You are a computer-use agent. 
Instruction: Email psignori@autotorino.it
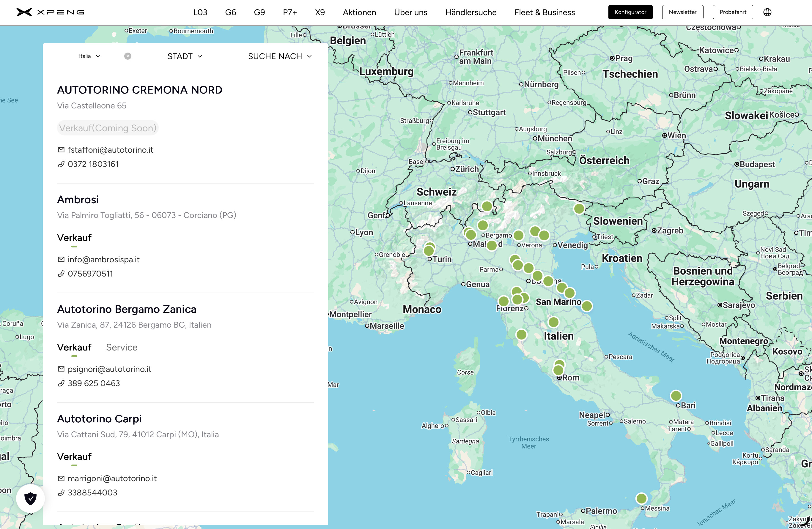tap(109, 369)
